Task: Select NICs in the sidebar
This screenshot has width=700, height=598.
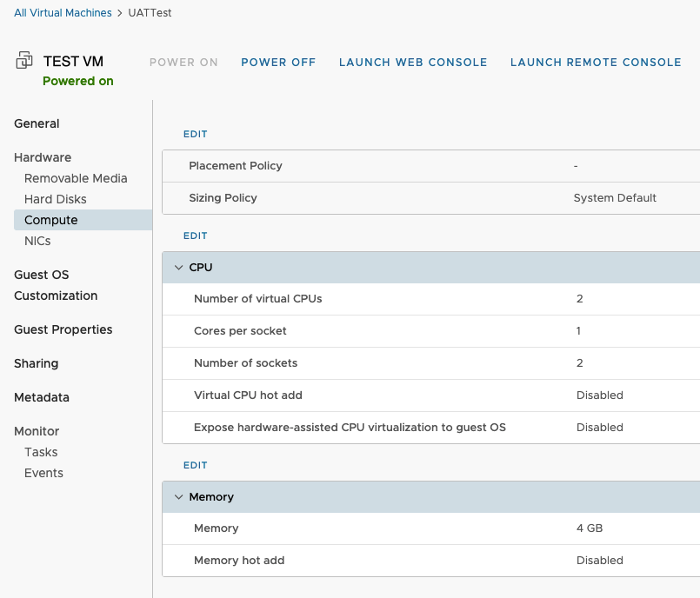Action: point(37,241)
